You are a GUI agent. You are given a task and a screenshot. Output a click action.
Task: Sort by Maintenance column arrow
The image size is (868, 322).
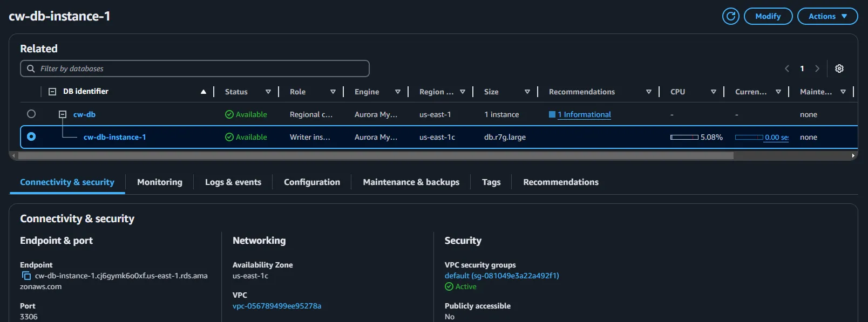click(843, 92)
